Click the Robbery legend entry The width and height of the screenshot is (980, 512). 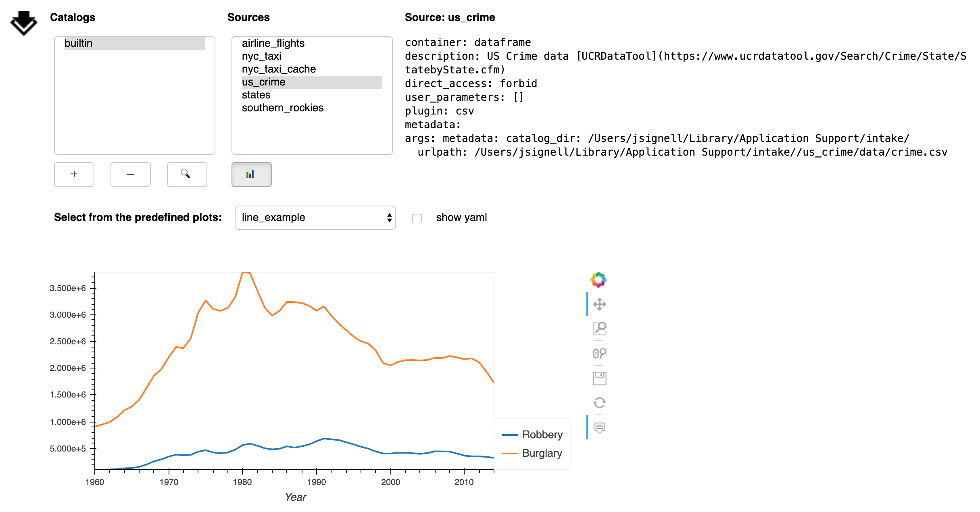click(x=542, y=435)
